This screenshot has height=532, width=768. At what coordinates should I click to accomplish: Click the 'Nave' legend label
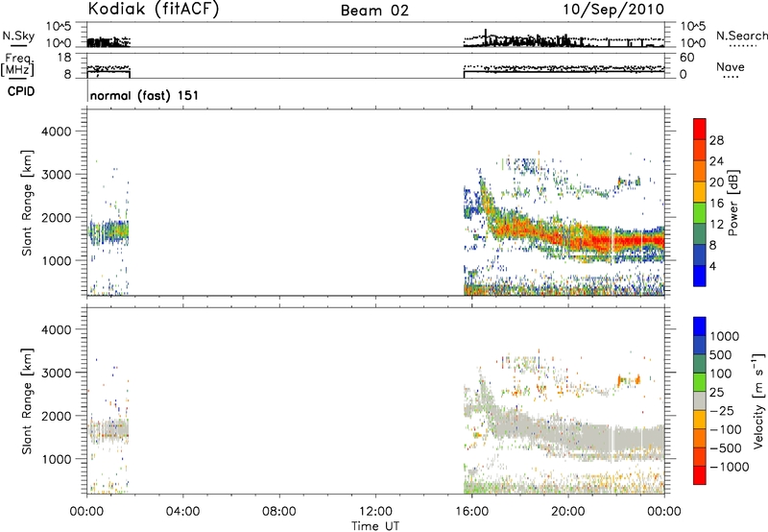pos(731,66)
